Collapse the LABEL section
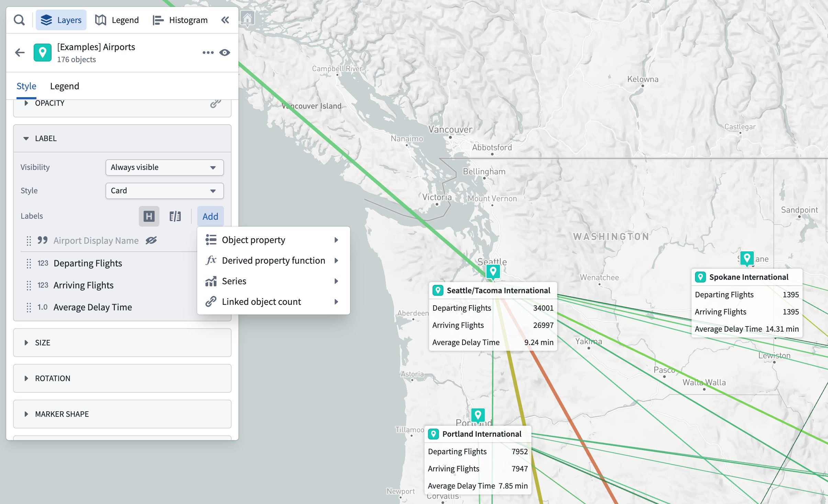The image size is (828, 504). 122,138
